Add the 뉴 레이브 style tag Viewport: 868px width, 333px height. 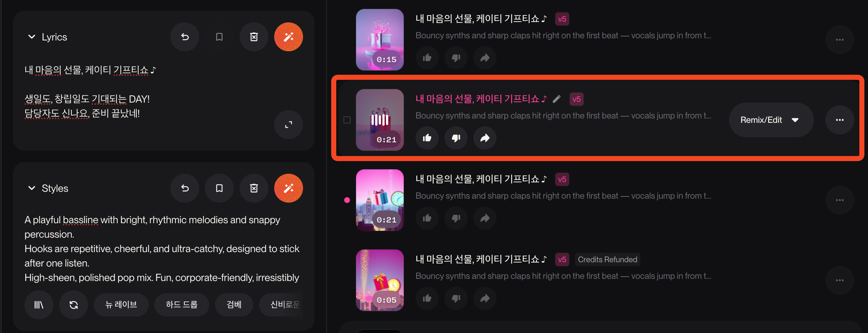click(121, 305)
